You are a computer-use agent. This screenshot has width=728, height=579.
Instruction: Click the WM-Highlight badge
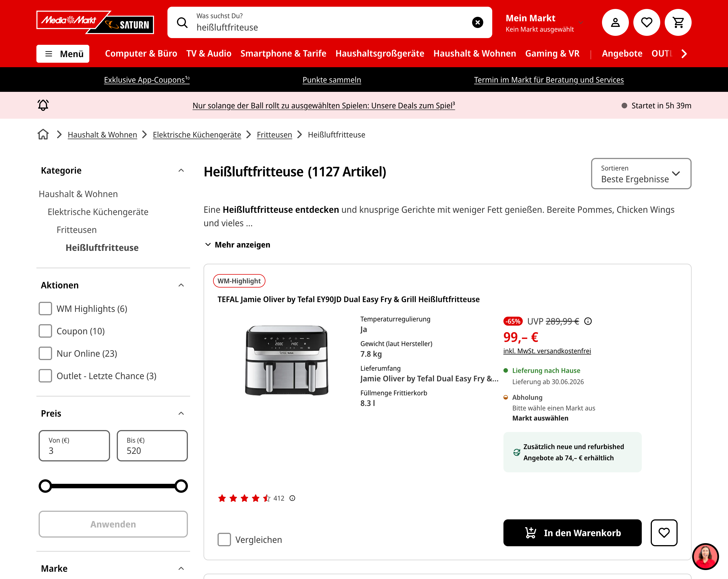point(239,281)
